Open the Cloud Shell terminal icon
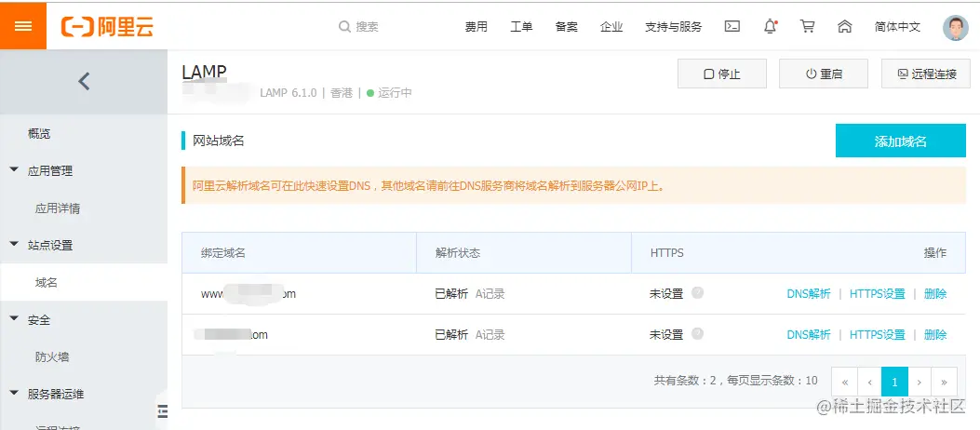The image size is (980, 430). (x=732, y=26)
